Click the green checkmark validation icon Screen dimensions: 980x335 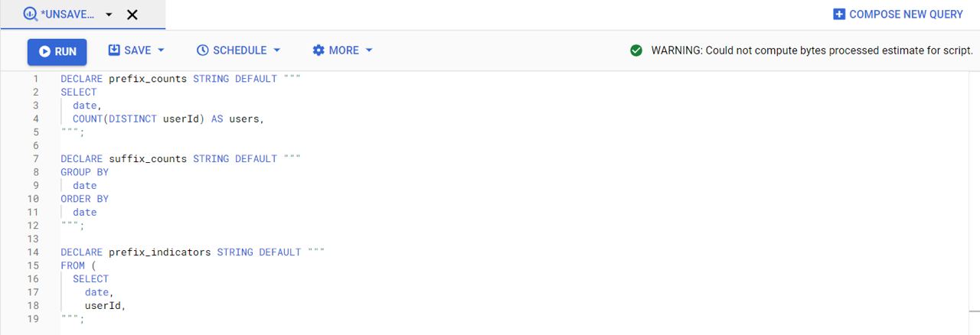tap(635, 50)
